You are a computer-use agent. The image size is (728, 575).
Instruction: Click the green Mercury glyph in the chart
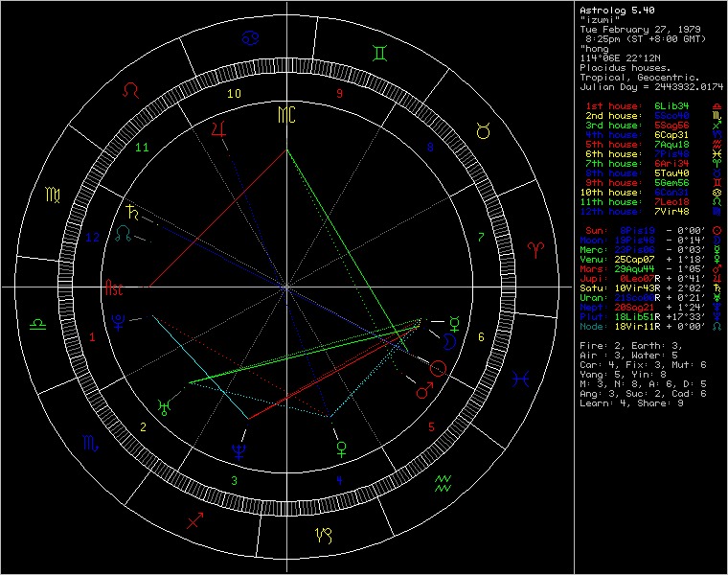[x=455, y=324]
